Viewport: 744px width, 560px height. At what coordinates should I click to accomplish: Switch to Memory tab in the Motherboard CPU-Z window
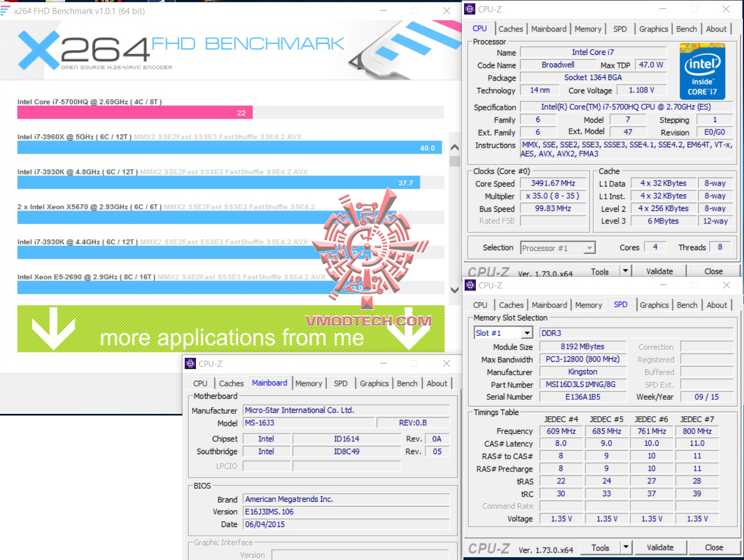(308, 383)
